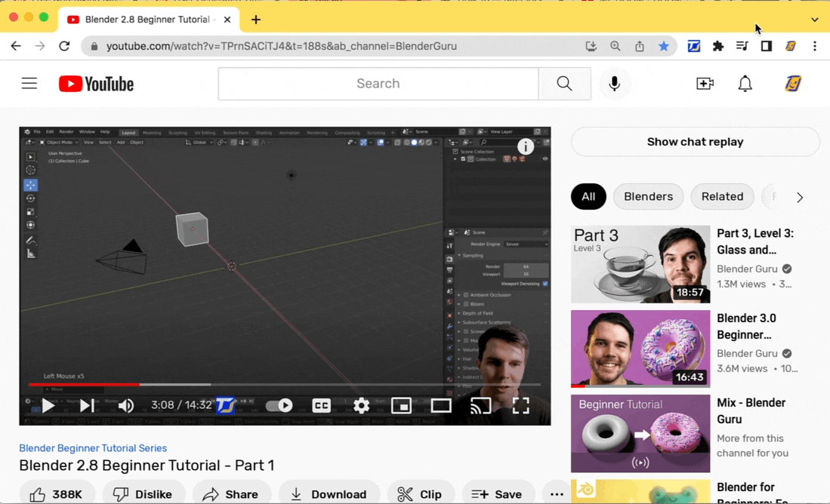The width and height of the screenshot is (830, 504).
Task: Share this page from the address bar
Action: 640,46
